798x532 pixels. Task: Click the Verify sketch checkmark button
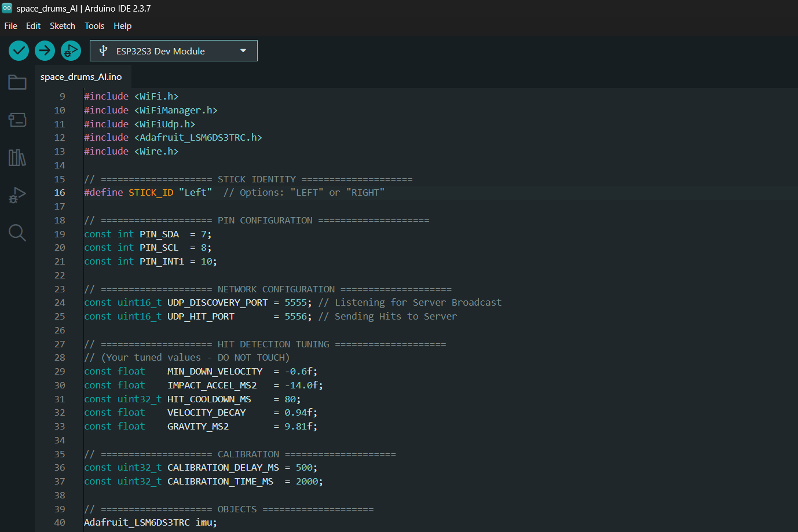(19, 51)
